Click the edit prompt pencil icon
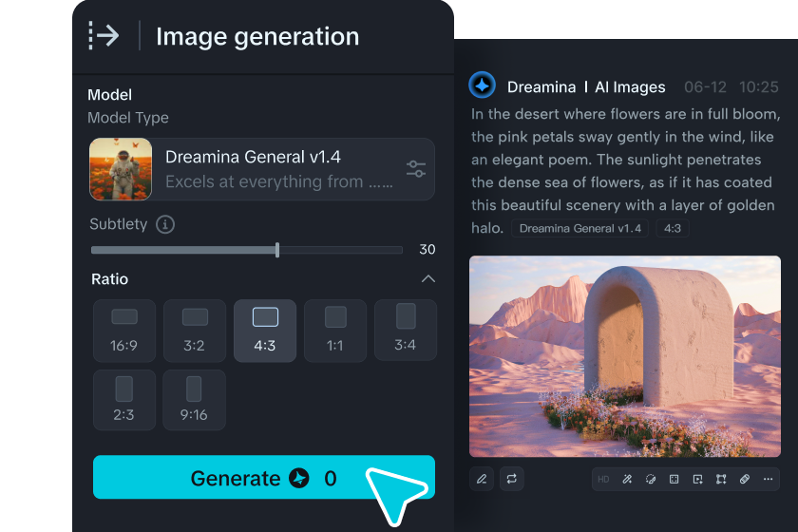 pos(482,479)
